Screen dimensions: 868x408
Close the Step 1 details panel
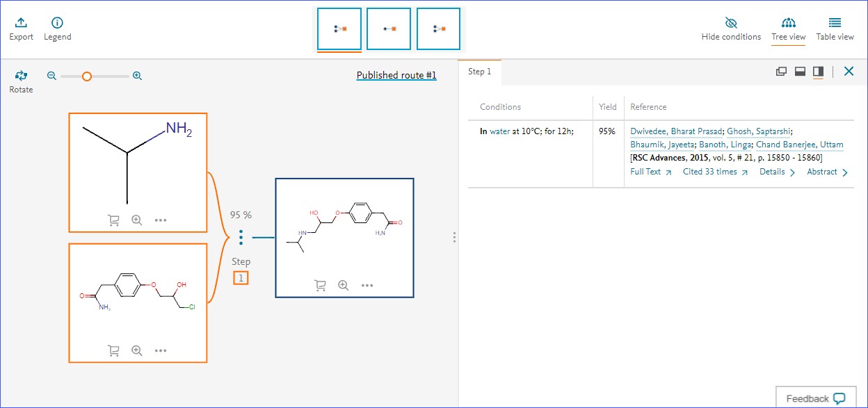849,71
